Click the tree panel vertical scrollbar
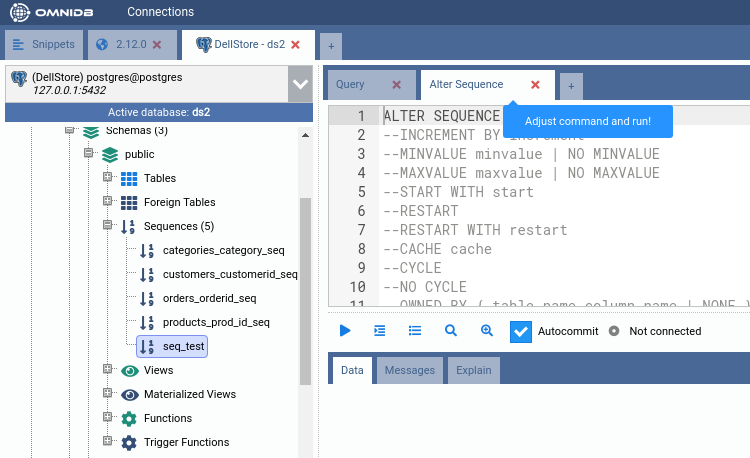 305,290
